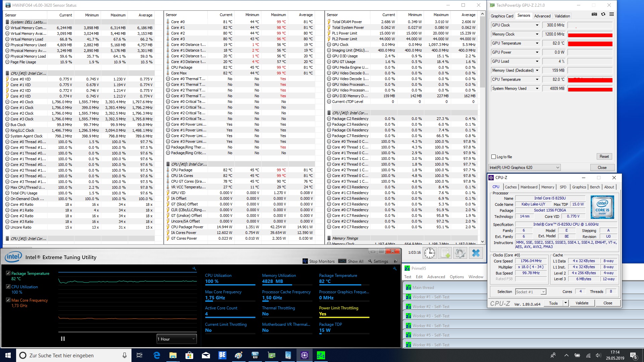This screenshot has width=644, height=362.
Task: Open Microsoft Store from the taskbar
Action: tap(190, 355)
